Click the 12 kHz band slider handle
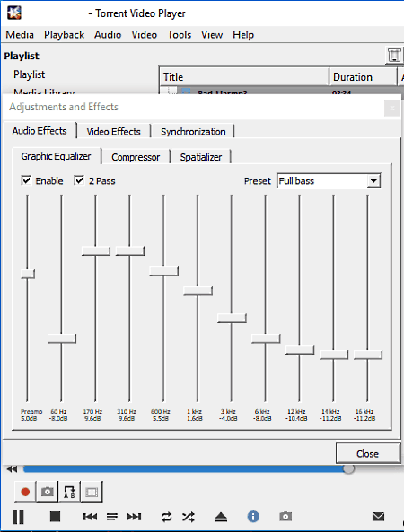Screen dimensions: 404x532 click(300, 350)
